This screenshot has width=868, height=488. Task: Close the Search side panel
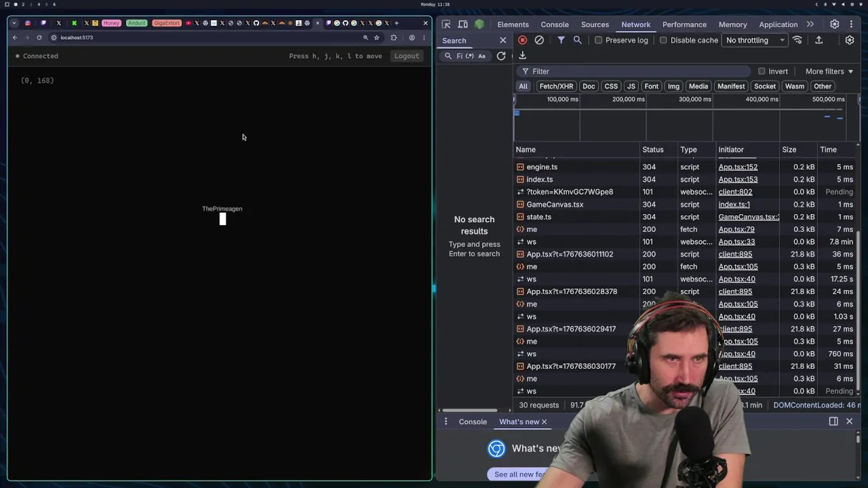tap(502, 41)
